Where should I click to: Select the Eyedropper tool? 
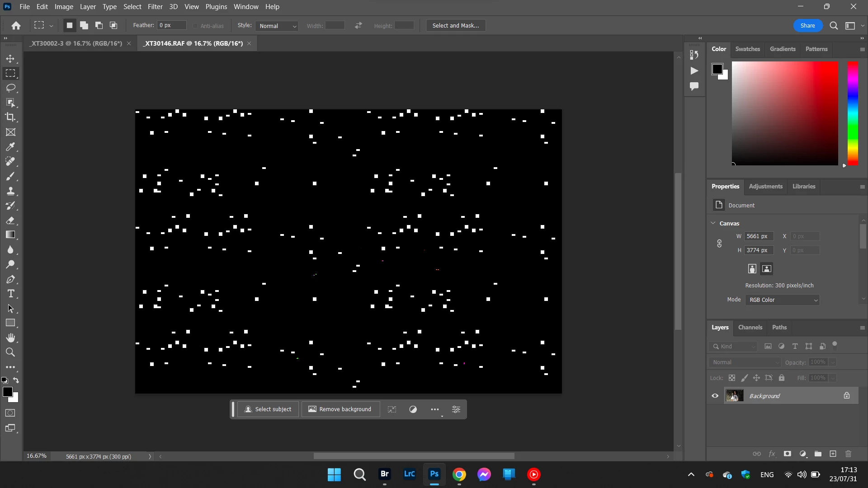tap(10, 147)
